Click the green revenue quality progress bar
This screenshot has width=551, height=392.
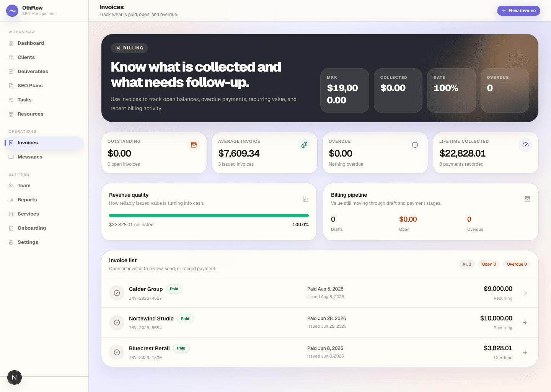(x=209, y=216)
